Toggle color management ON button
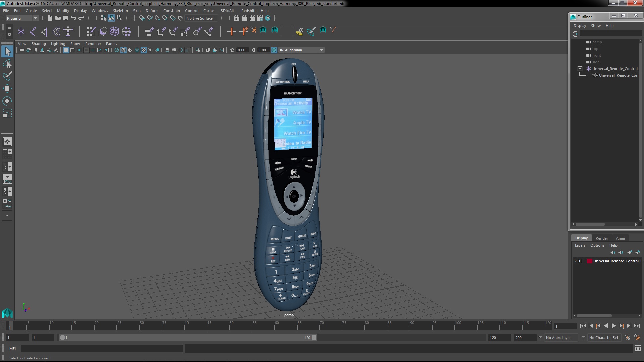644x362 pixels. coord(274,50)
